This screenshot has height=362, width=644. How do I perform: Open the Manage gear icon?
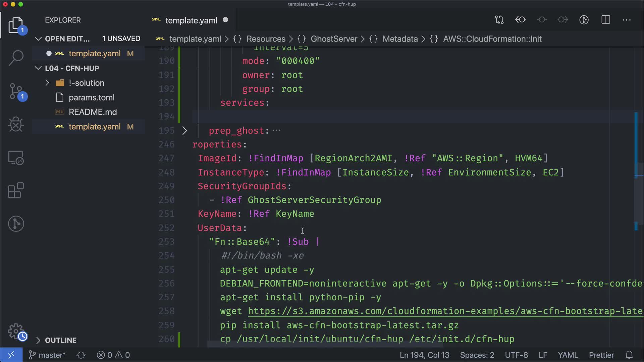point(16,331)
